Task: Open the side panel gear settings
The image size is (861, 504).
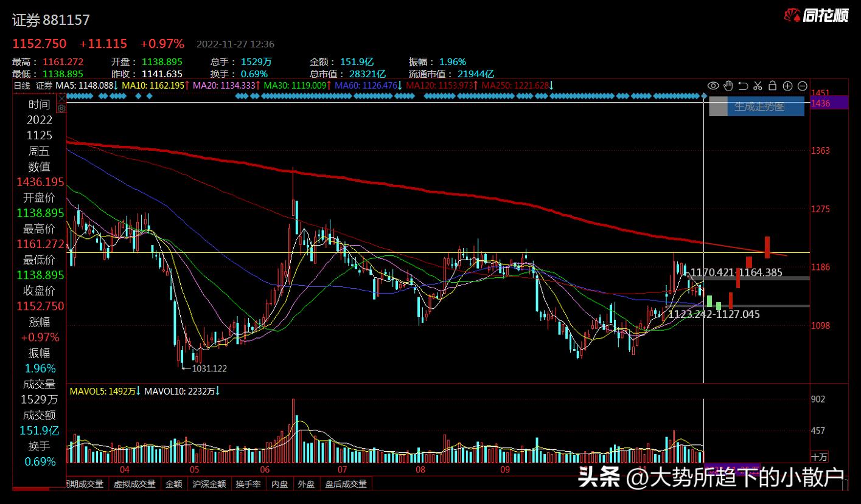Action: 60,108
